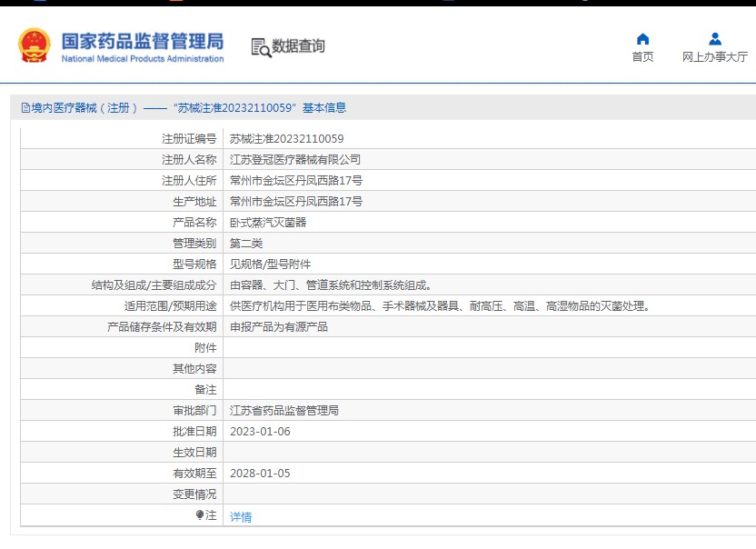Screen dimensions: 756x549
Task: Click the 附件 label
Action: click(206, 348)
